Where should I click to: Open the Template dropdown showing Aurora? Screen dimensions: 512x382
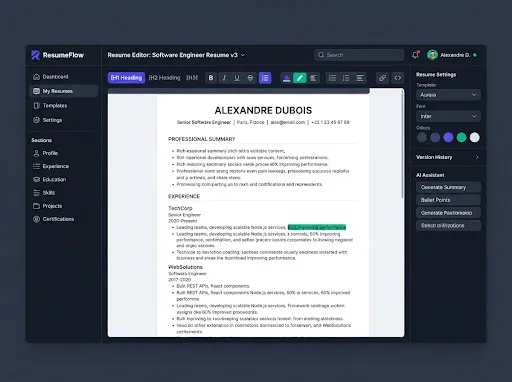(x=448, y=95)
